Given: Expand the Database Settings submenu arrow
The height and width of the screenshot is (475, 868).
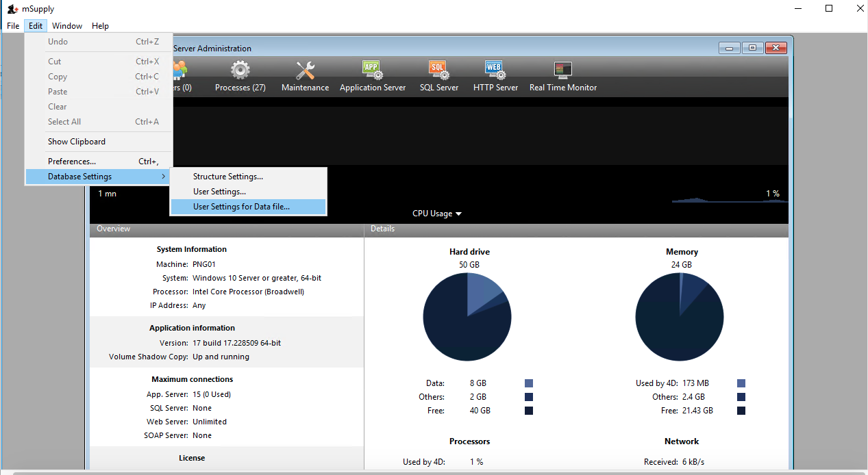Looking at the screenshot, I should pyautogui.click(x=163, y=177).
